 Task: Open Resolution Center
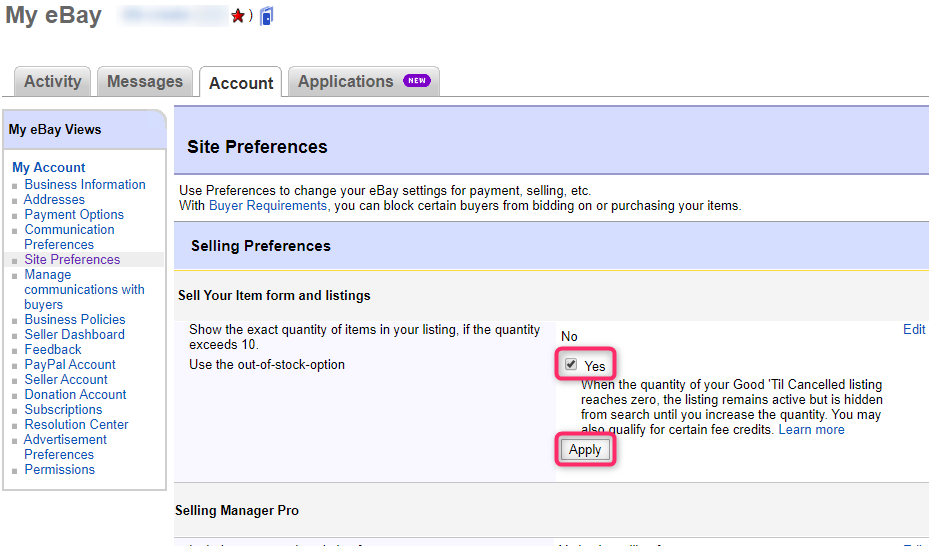pyautogui.click(x=76, y=424)
